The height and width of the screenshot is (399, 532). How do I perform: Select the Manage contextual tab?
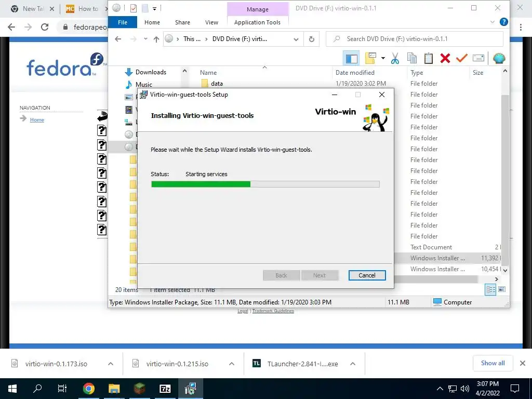pos(258,9)
